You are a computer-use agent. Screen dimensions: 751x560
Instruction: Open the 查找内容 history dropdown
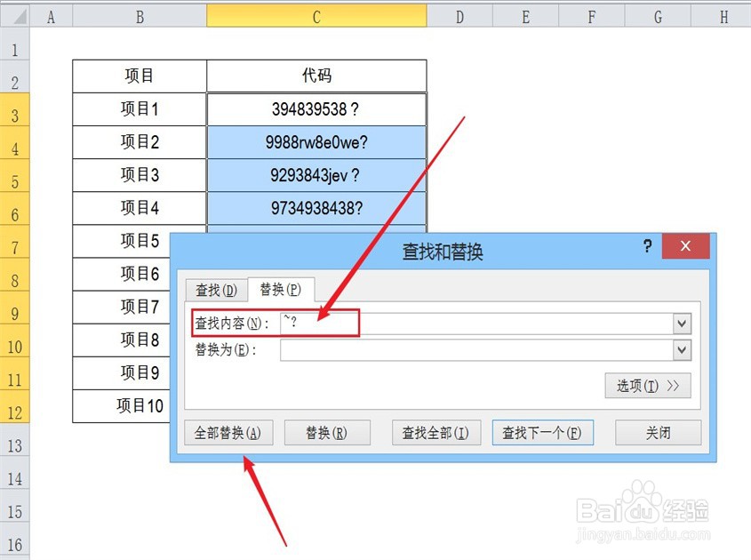[682, 323]
